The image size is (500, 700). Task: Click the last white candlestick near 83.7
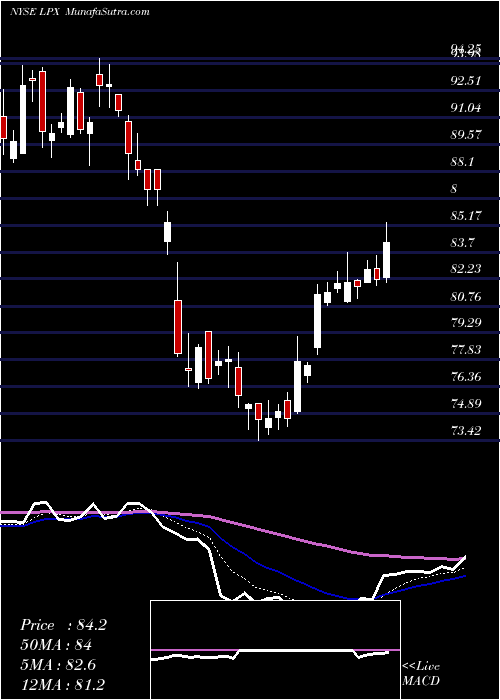(x=387, y=260)
